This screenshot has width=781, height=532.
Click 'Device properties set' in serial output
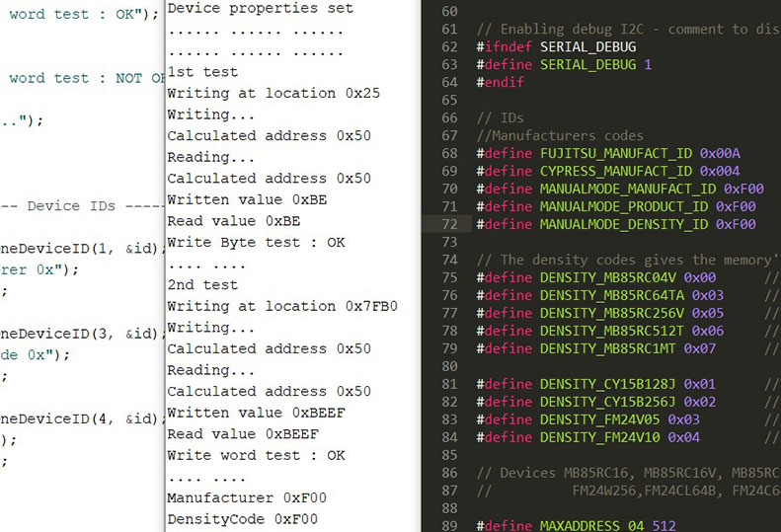[260, 8]
